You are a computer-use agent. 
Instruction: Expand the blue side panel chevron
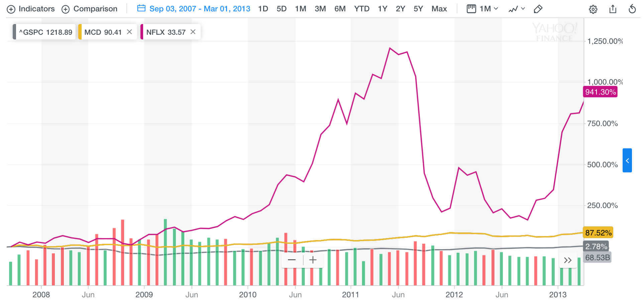(627, 160)
